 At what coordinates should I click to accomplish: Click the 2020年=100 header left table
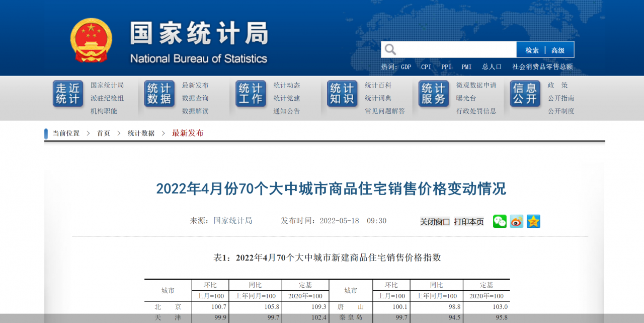[305, 296]
